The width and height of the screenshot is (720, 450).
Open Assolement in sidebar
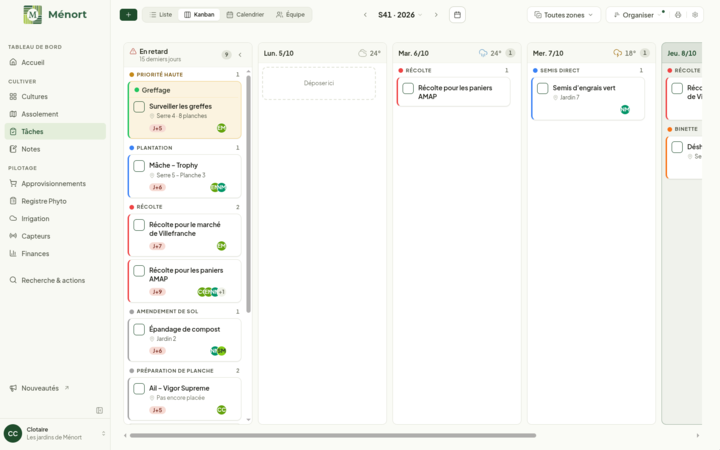click(55, 114)
